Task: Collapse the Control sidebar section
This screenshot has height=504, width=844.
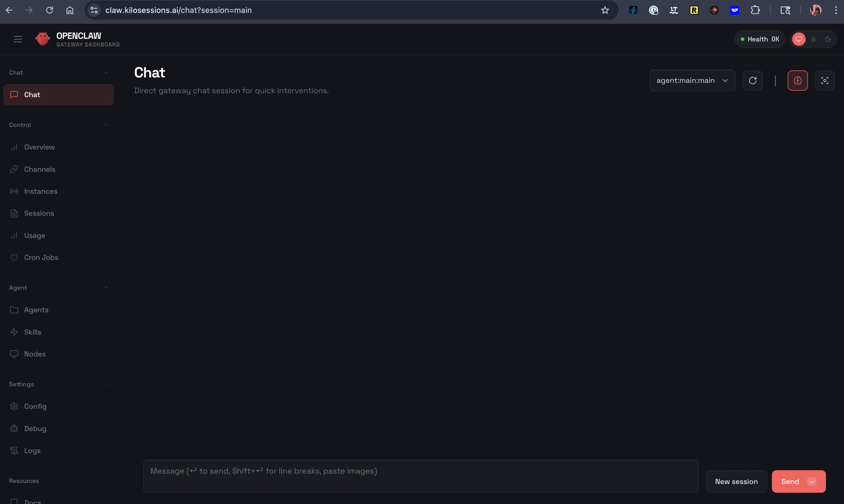Action: click(106, 125)
